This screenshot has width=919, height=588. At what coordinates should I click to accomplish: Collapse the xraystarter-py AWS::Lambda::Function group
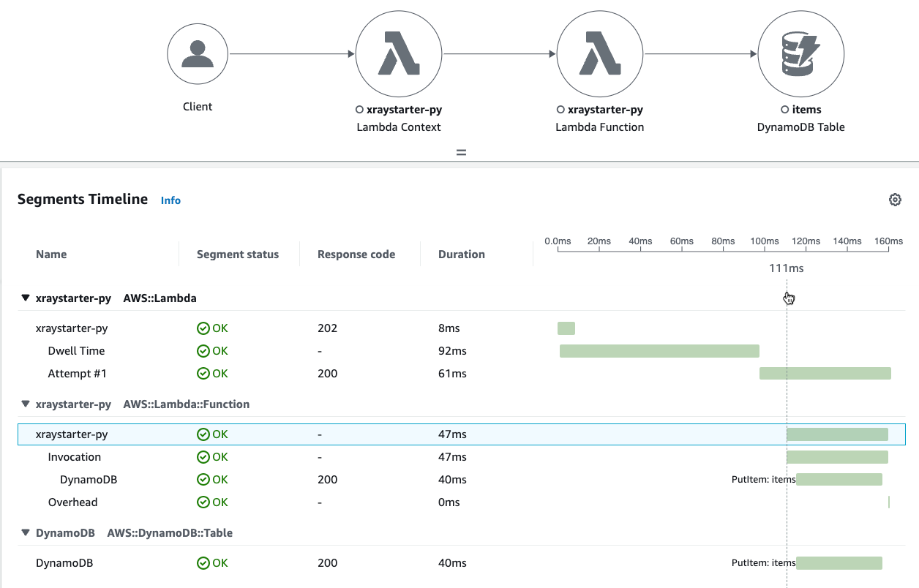click(26, 404)
